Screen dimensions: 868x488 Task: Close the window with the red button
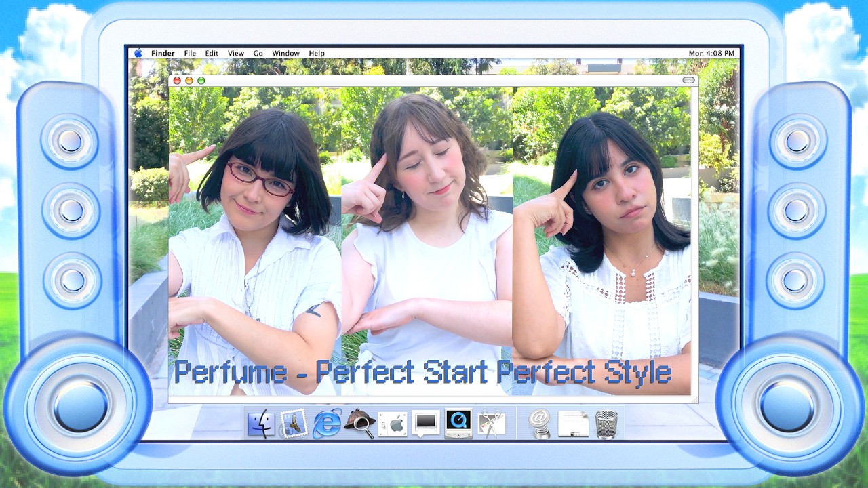tap(177, 81)
